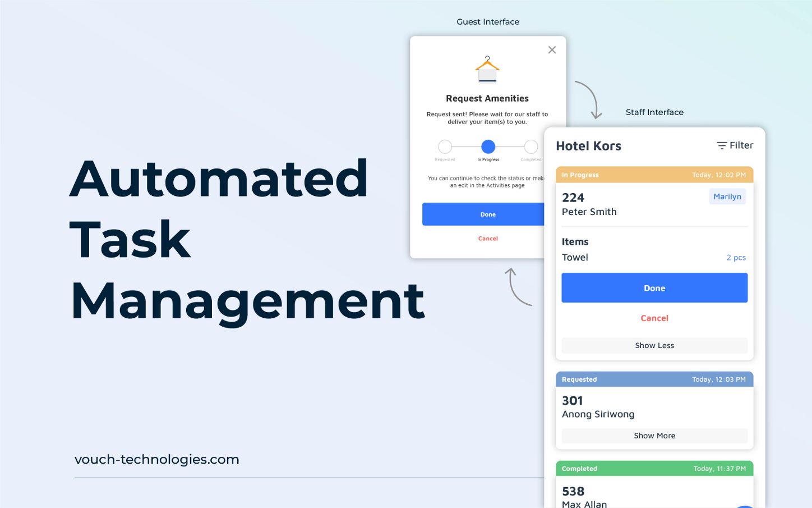
Task: Click the Hotel Kors title
Action: tap(589, 146)
